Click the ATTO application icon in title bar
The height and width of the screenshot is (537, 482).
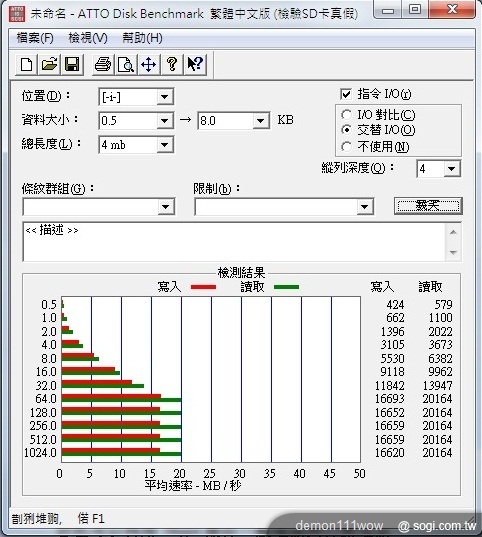point(17,14)
